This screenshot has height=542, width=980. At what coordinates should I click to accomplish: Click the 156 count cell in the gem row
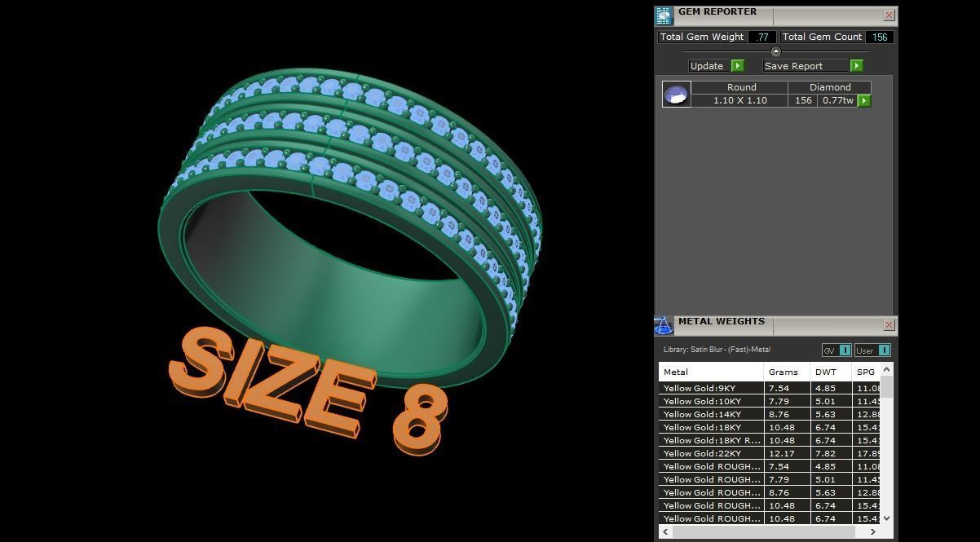point(803,101)
